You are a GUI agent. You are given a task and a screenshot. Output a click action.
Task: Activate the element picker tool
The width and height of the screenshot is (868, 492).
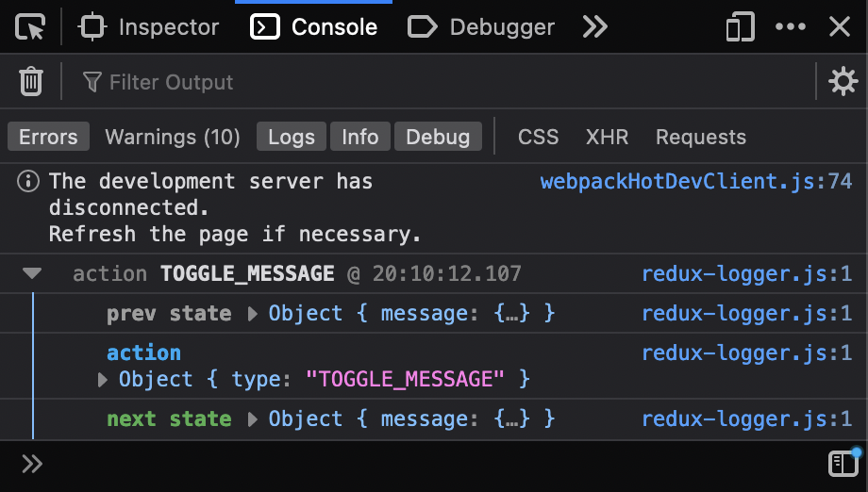point(30,27)
